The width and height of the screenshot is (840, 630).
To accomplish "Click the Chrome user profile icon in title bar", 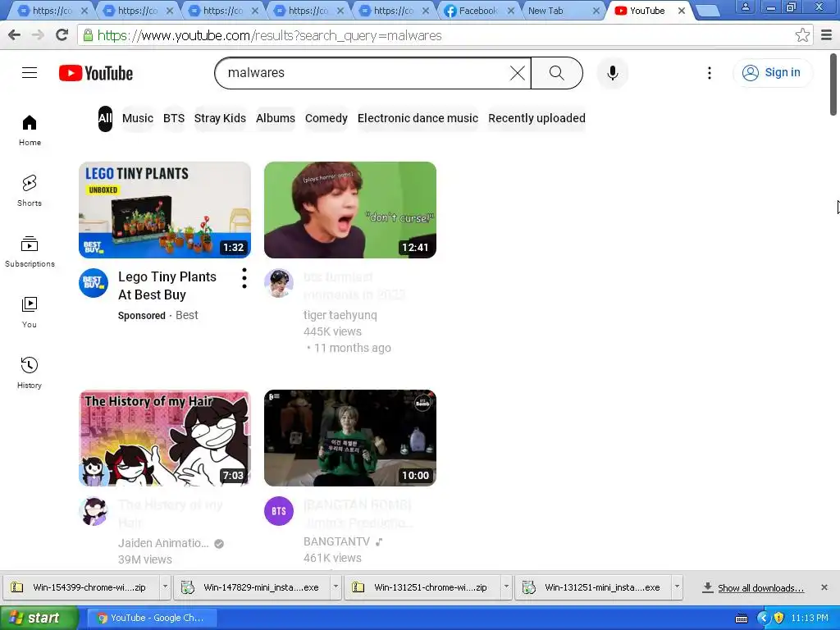I will tap(745, 7).
